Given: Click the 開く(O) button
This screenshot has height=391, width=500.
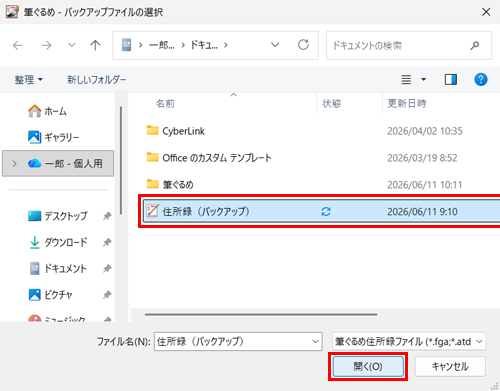Looking at the screenshot, I should tap(368, 366).
